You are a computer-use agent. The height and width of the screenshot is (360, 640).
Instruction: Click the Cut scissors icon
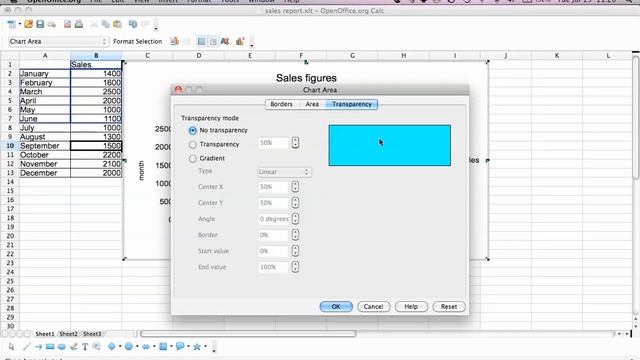(x=94, y=24)
